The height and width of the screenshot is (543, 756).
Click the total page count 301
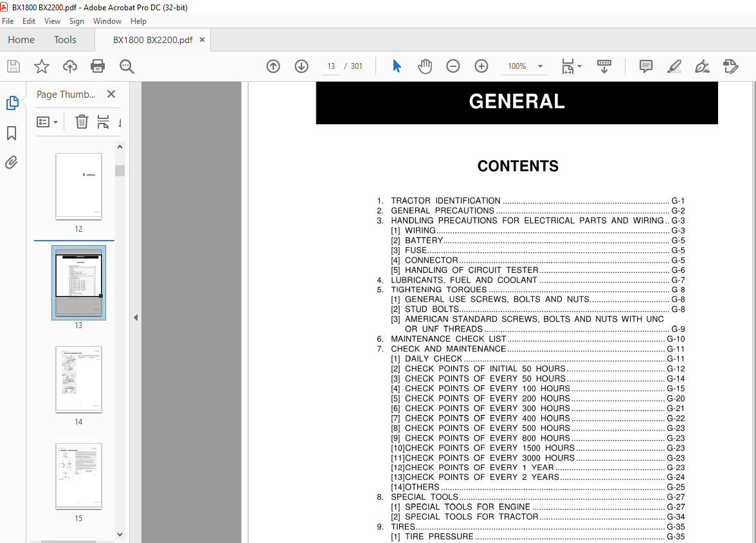(x=356, y=66)
